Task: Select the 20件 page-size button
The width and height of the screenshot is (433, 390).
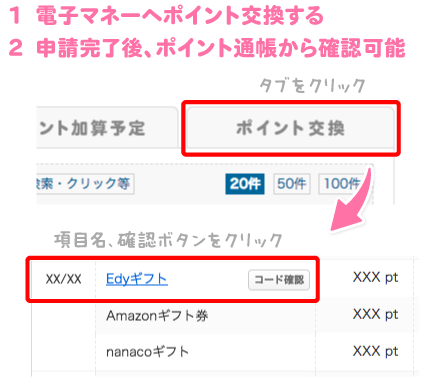Action: (245, 184)
